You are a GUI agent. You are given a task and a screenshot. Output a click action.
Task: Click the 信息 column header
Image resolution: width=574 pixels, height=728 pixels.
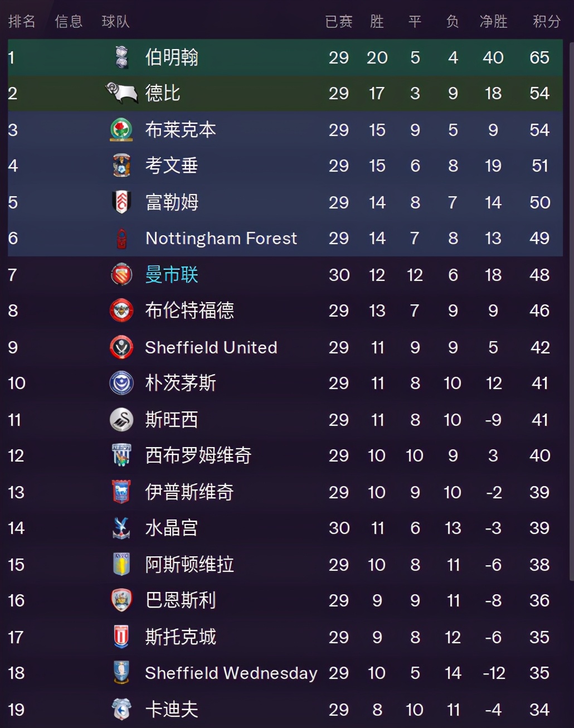pyautogui.click(x=69, y=22)
